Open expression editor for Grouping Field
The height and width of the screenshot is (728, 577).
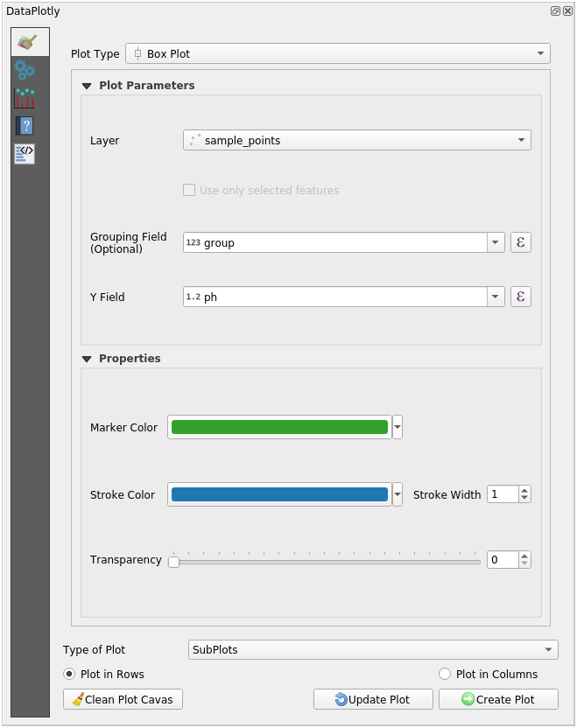tap(520, 242)
